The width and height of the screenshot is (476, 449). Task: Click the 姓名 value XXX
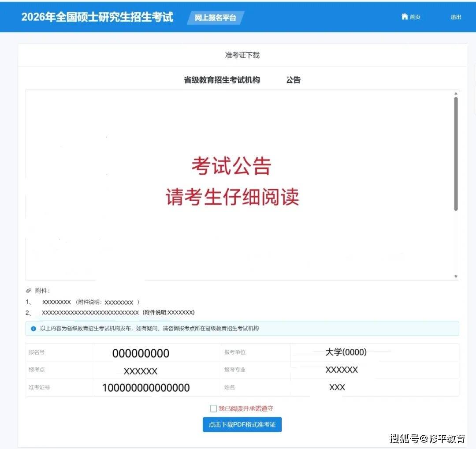pos(337,387)
